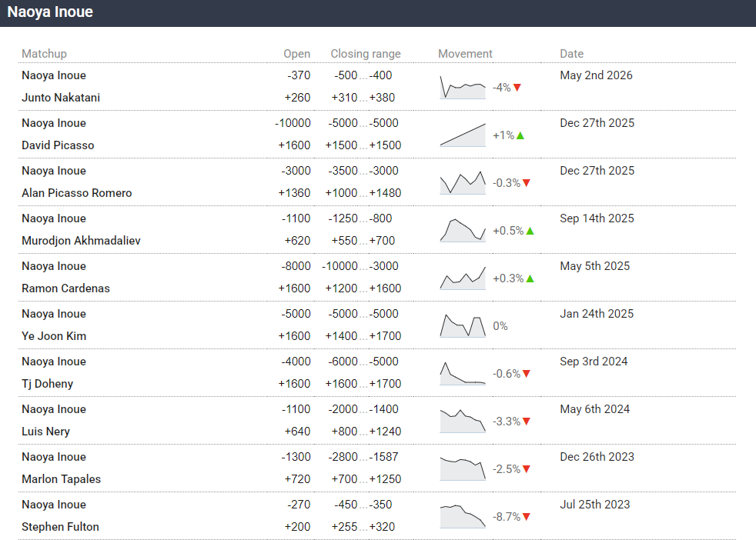
Task: Open the Alan Picasso Romero movement sparkline
Action: [x=463, y=182]
